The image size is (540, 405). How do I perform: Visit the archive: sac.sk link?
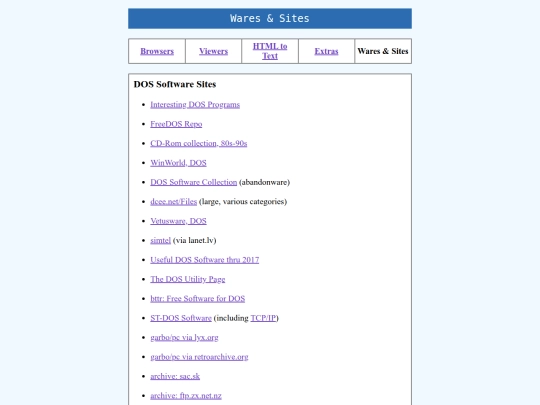175,376
